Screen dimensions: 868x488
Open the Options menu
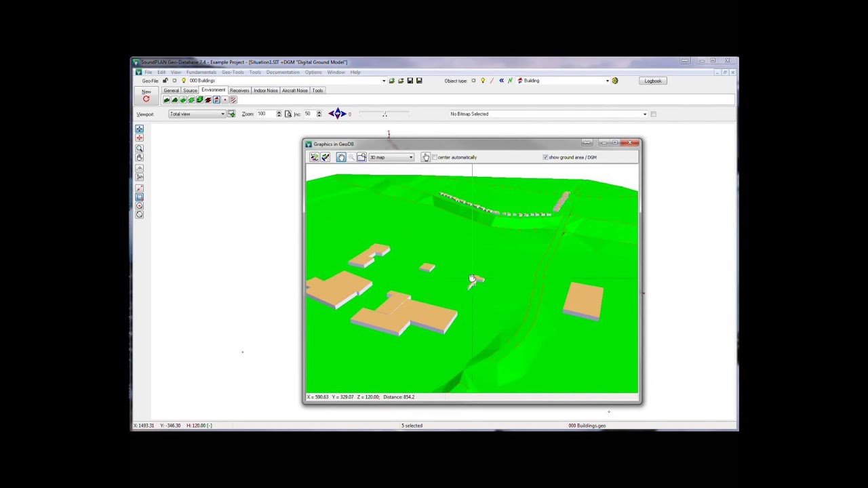pos(313,72)
